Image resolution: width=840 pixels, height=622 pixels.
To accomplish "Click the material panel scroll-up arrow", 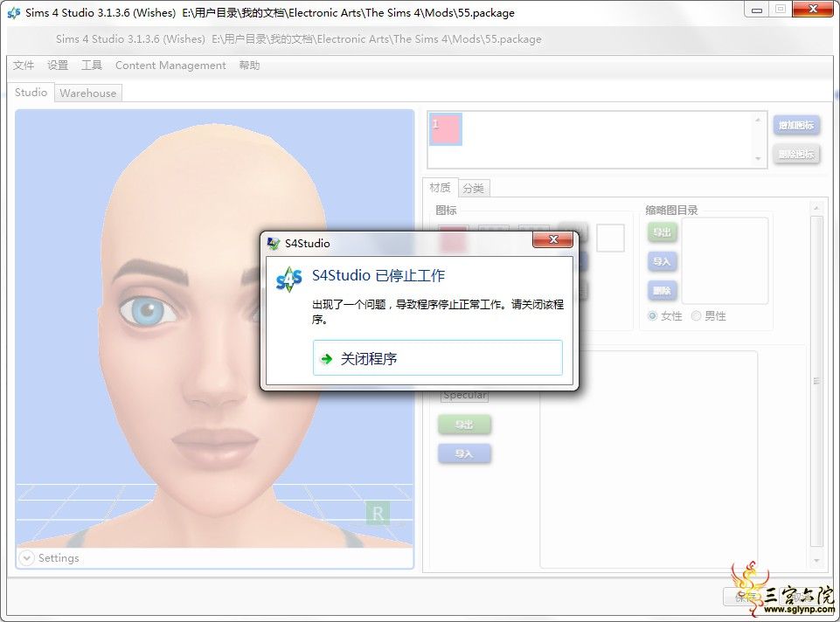I will pos(816,208).
